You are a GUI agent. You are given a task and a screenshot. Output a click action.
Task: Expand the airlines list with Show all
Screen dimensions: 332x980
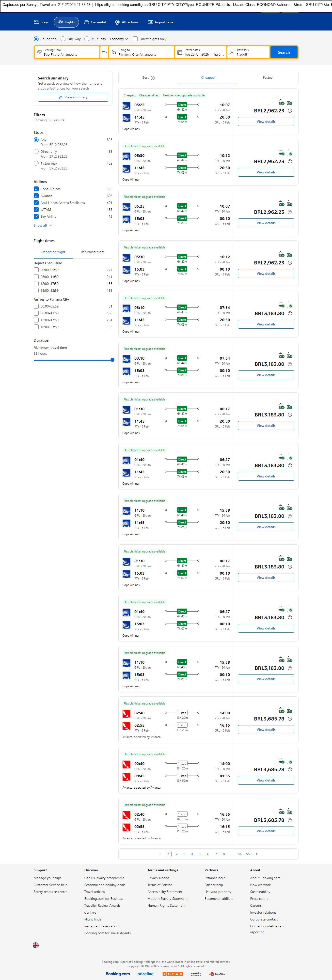tap(43, 226)
